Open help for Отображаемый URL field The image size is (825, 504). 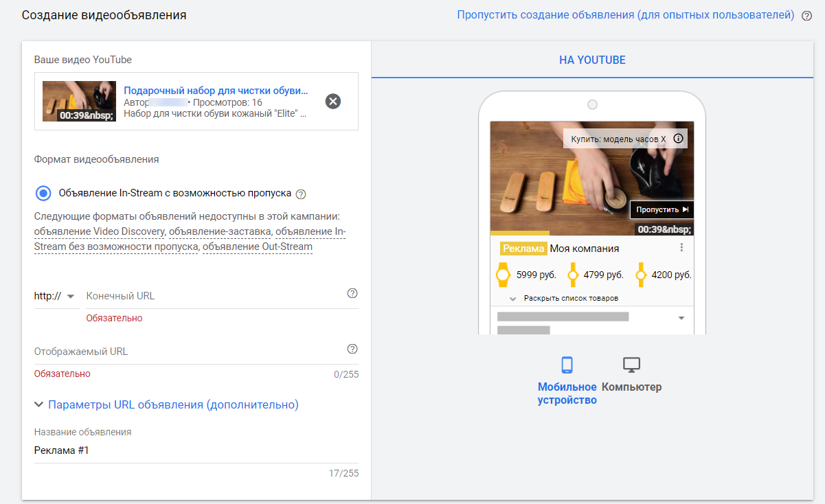(352, 349)
